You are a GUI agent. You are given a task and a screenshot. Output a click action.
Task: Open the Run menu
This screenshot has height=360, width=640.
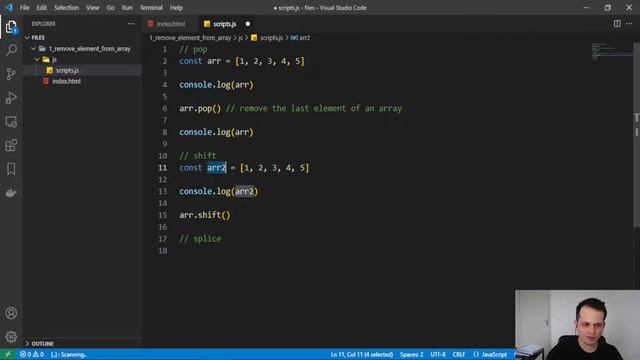pyautogui.click(x=127, y=8)
